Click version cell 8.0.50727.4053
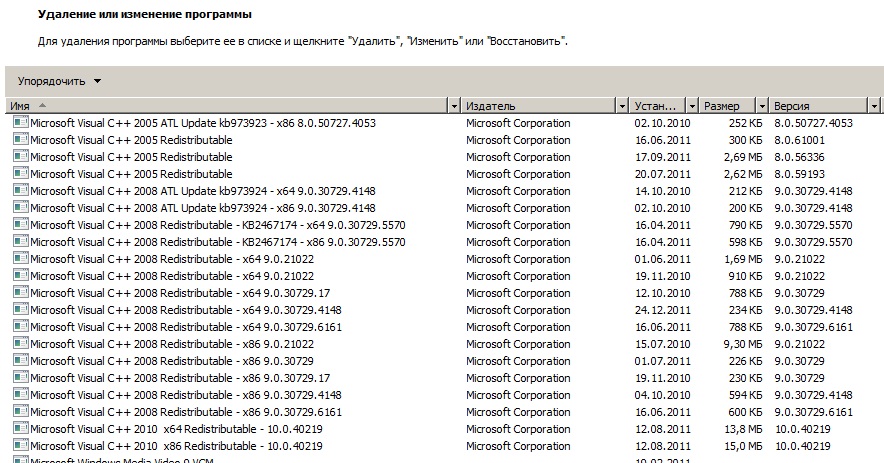This screenshot has height=463, width=884. 814,123
